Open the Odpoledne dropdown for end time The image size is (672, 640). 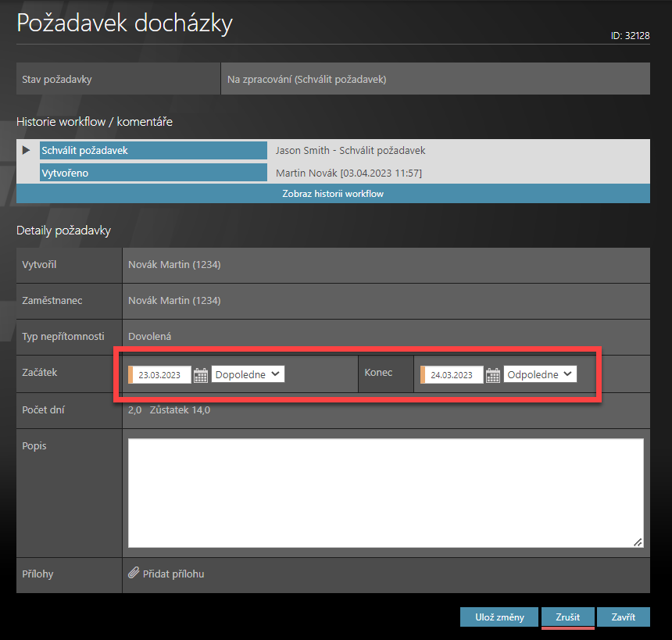coord(540,374)
